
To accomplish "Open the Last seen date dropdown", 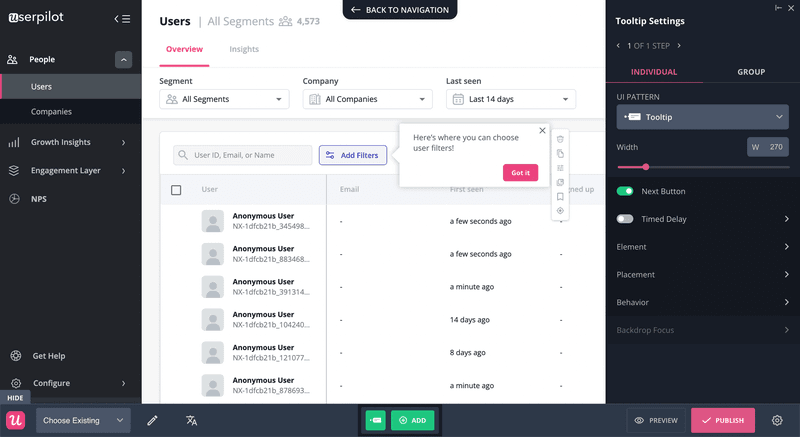I will (511, 99).
